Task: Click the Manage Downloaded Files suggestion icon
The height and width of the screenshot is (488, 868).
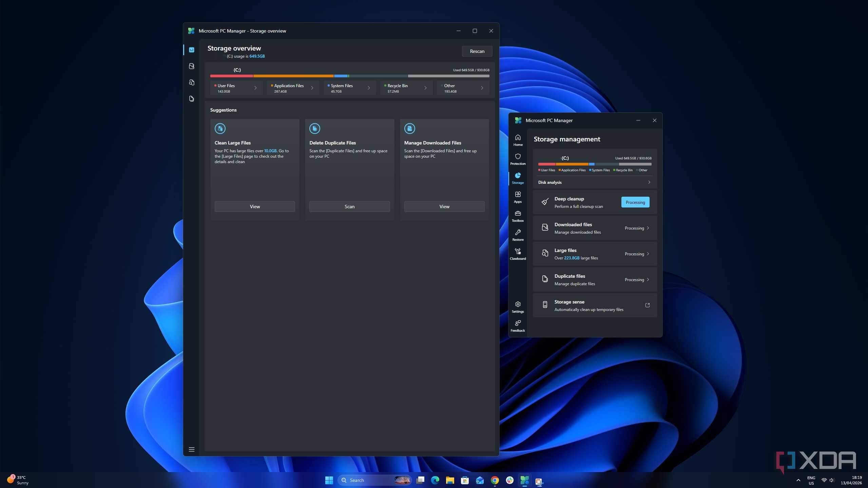Action: click(x=410, y=129)
